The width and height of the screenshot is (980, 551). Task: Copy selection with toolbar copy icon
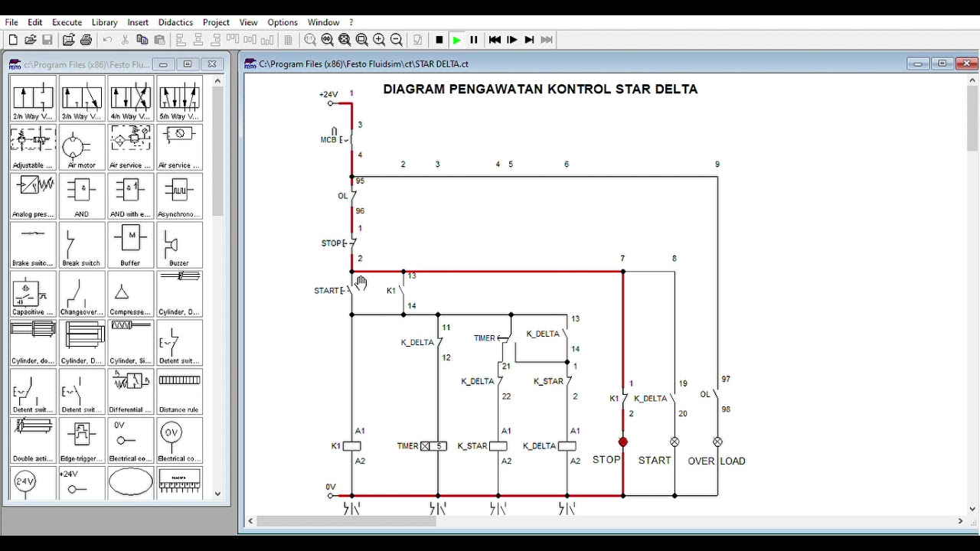coord(142,40)
